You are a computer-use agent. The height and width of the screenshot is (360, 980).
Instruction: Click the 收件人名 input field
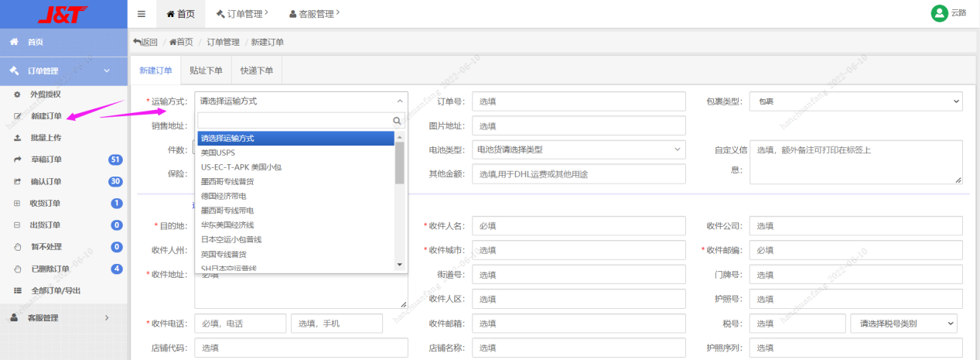[579, 226]
